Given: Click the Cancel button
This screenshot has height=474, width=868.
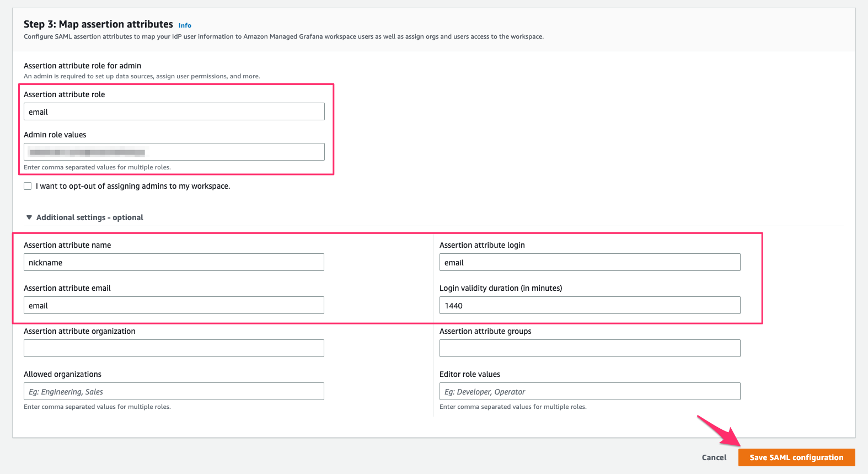Looking at the screenshot, I should 714,457.
